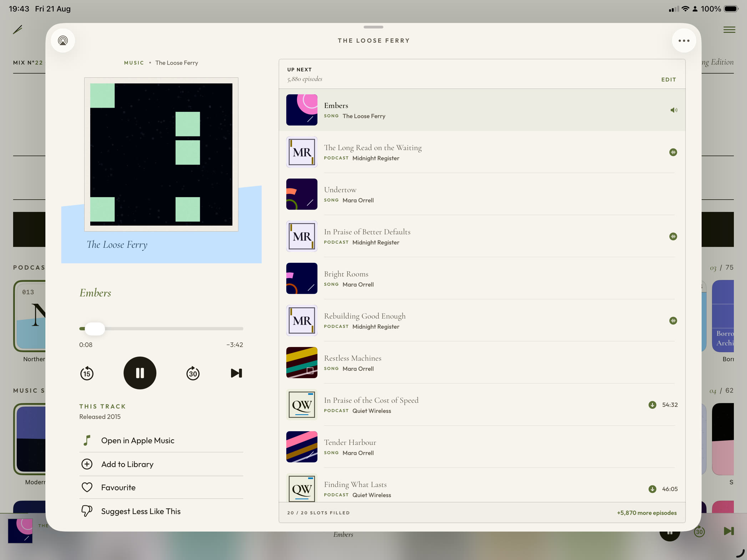The width and height of the screenshot is (747, 560).
Task: Tap Bright Rooms artwork thumbnail
Action: (302, 278)
